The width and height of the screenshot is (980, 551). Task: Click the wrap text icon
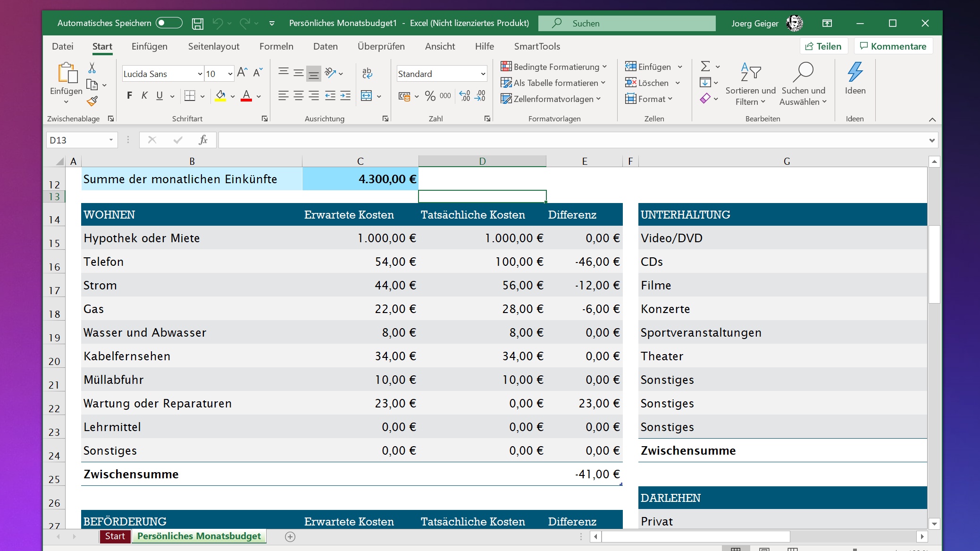coord(367,73)
